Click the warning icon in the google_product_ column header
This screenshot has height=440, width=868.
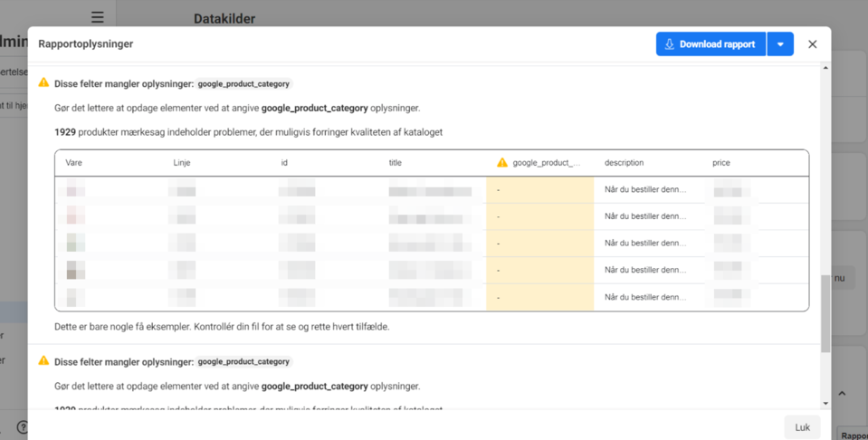[502, 162]
